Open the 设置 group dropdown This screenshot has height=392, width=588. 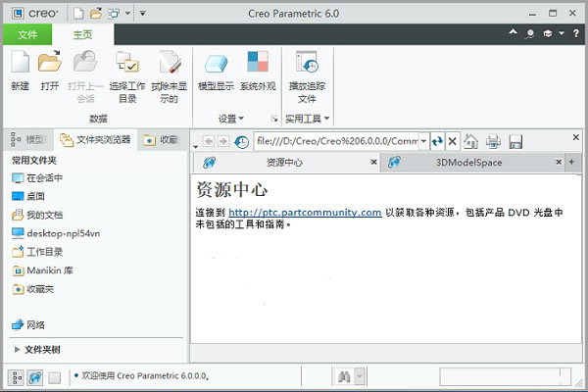[230, 119]
